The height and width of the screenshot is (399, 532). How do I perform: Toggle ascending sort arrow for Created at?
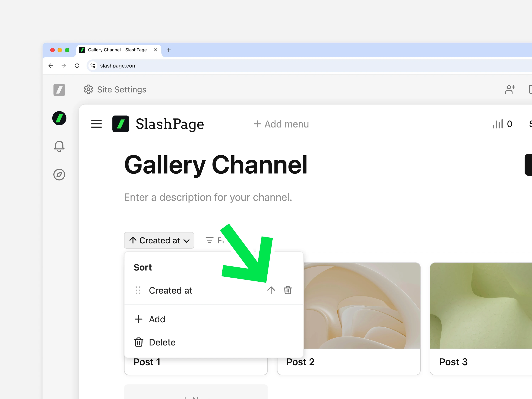tap(271, 290)
